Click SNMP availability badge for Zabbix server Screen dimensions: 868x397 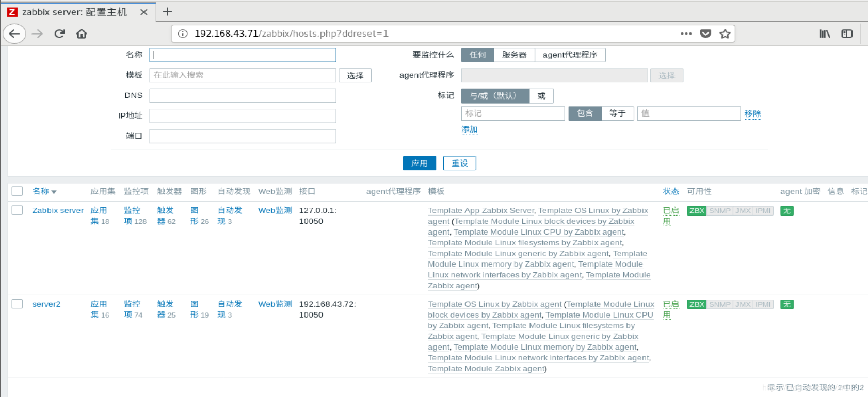pos(719,211)
